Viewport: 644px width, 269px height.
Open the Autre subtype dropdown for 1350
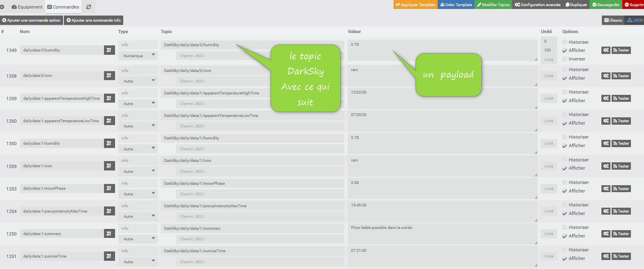(138, 149)
